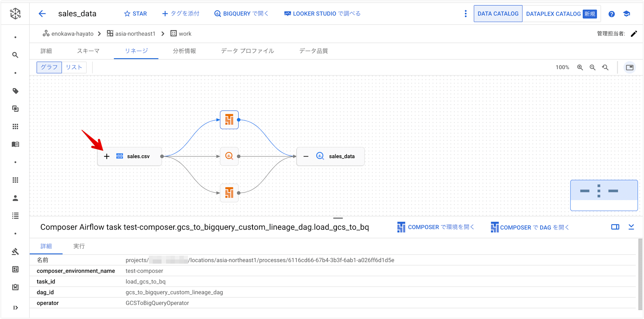Open the DAG in Composer link
The image size is (644, 319).
coord(530,227)
